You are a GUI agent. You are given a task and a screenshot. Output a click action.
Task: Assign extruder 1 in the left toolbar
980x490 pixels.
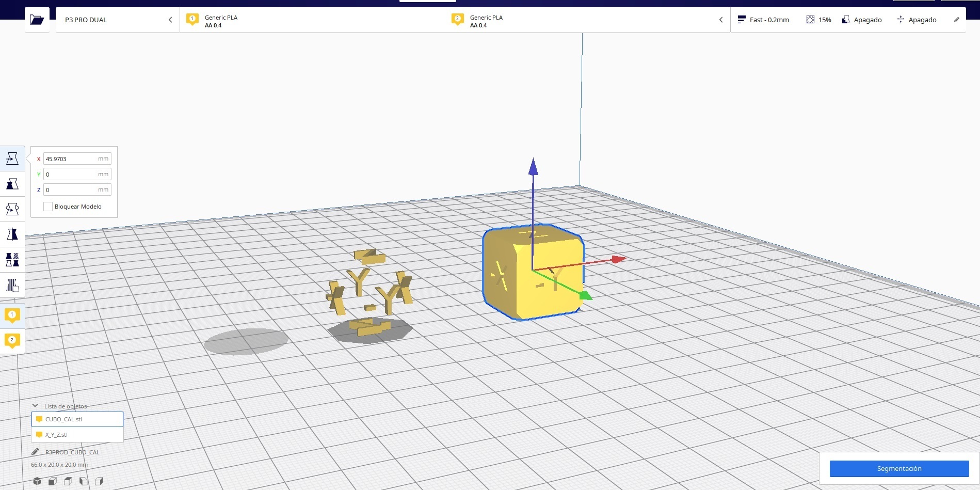(12, 315)
